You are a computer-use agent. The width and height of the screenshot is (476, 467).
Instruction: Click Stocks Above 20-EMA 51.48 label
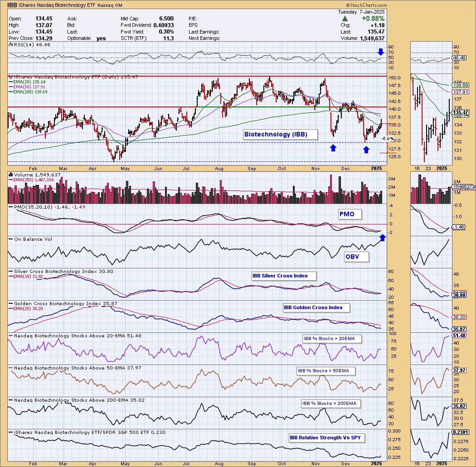tap(78, 336)
